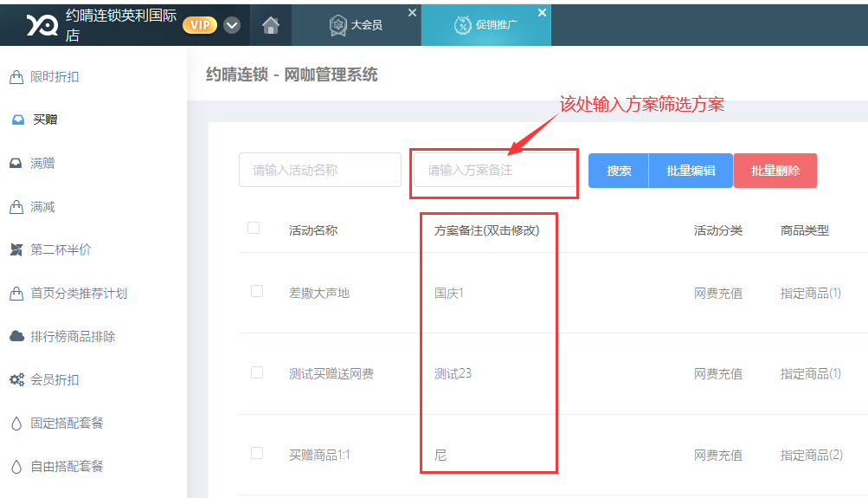The image size is (868, 498).
Task: Go to the home page icon
Action: (x=271, y=25)
